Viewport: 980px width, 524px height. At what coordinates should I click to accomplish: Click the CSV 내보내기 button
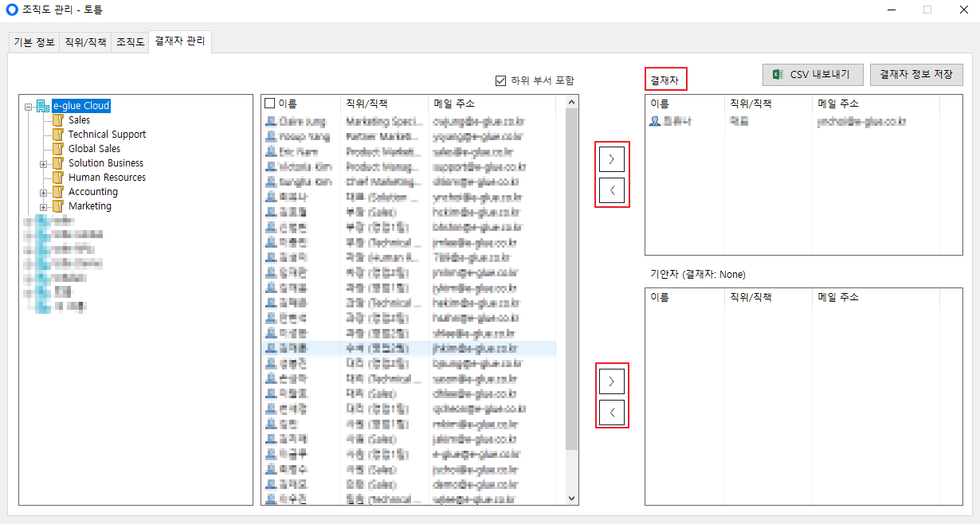pos(812,75)
